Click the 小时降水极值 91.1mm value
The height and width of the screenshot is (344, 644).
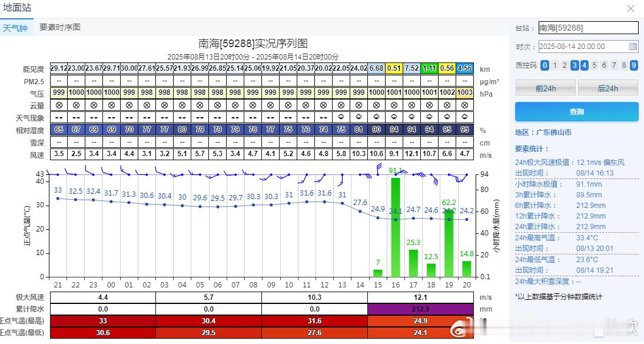click(589, 184)
